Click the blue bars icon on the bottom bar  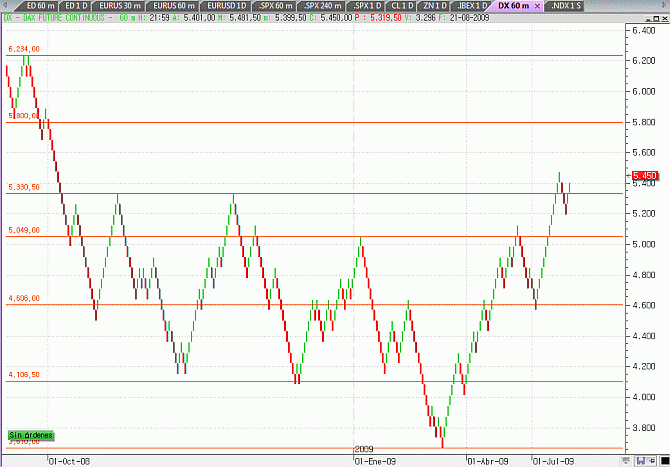(x=641, y=461)
